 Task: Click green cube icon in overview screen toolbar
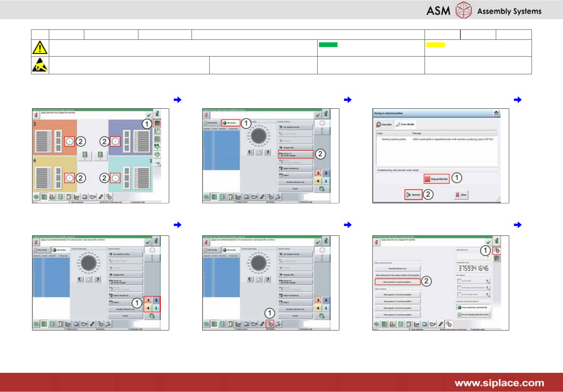click(x=36, y=197)
